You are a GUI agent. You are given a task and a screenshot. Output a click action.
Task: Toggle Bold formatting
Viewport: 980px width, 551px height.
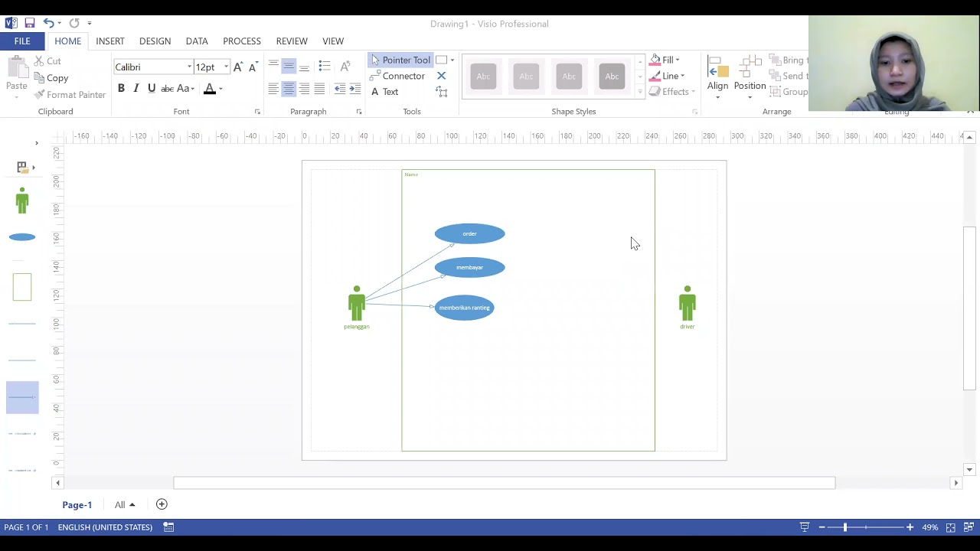pyautogui.click(x=121, y=89)
